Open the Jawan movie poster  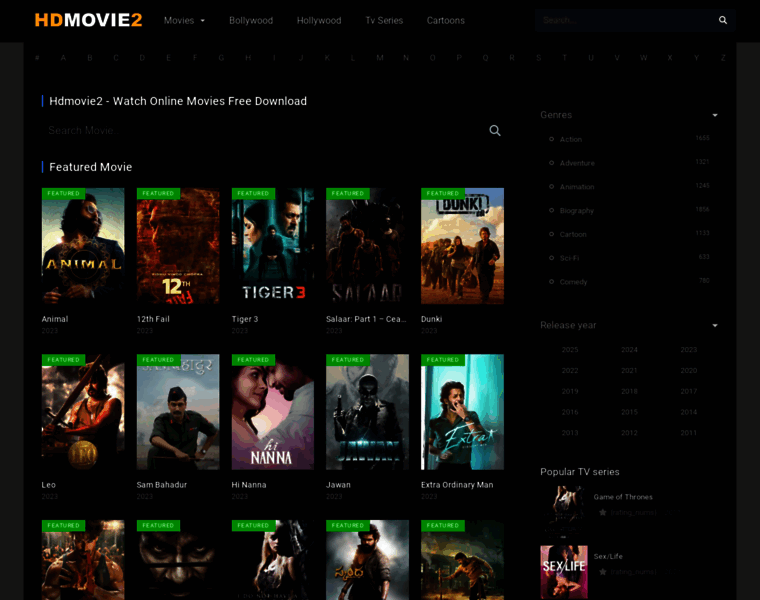coord(367,412)
